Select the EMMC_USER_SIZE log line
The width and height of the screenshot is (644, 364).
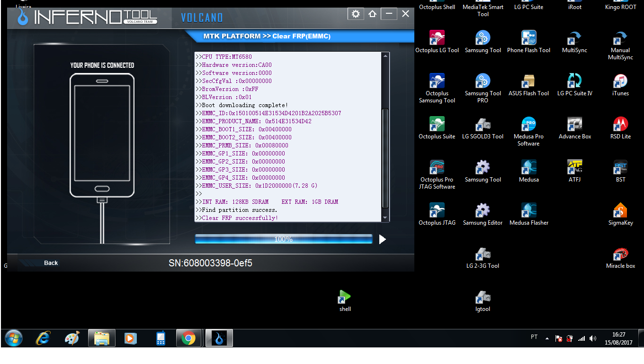click(x=257, y=186)
